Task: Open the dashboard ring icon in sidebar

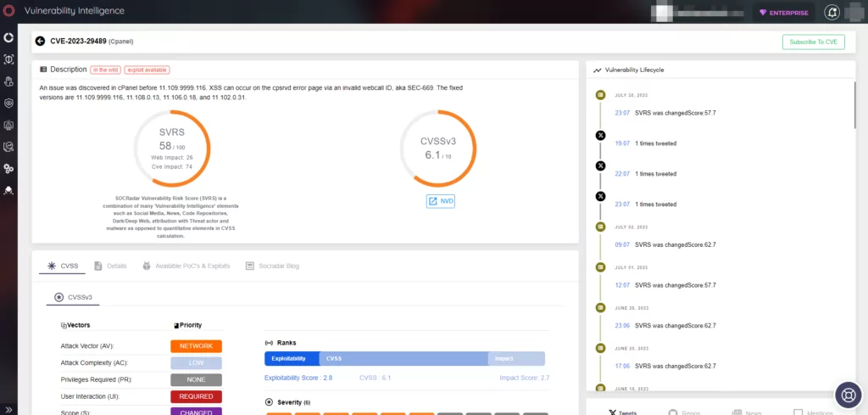Action: coord(8,37)
